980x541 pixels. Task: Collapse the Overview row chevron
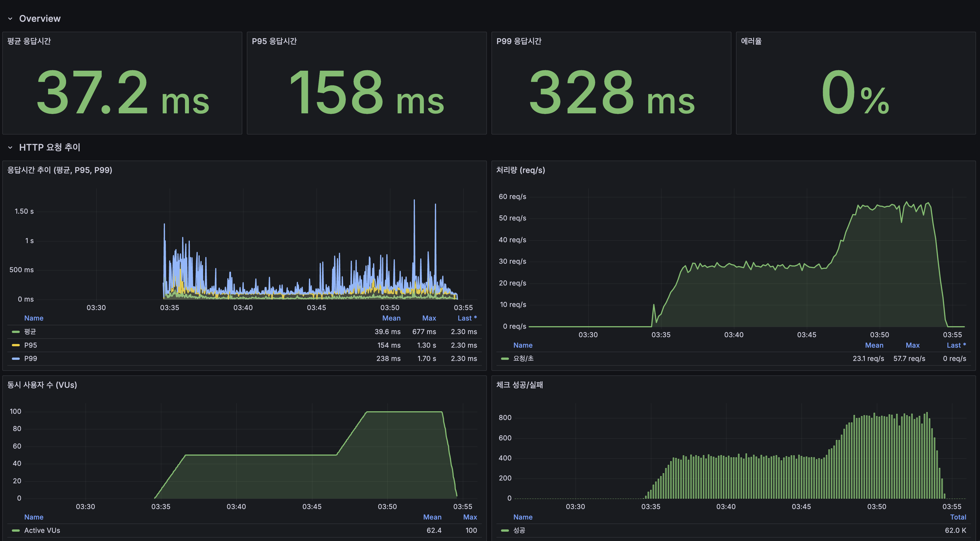point(10,19)
